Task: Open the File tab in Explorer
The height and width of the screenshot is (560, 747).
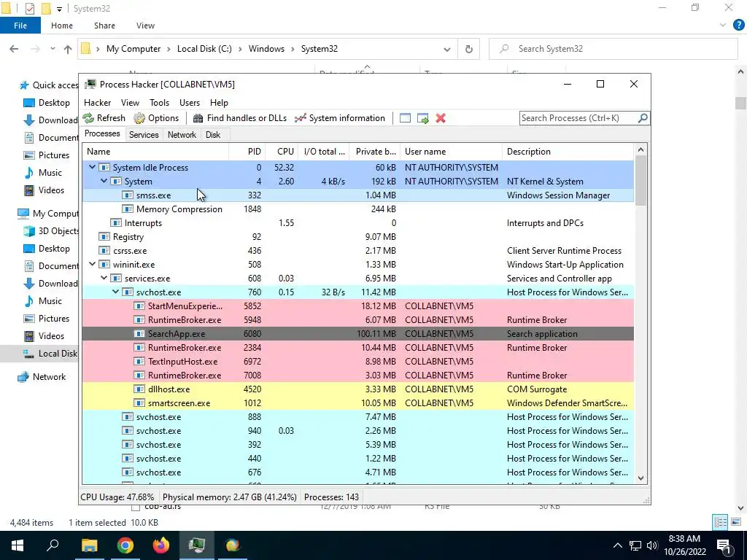Action: [x=20, y=26]
